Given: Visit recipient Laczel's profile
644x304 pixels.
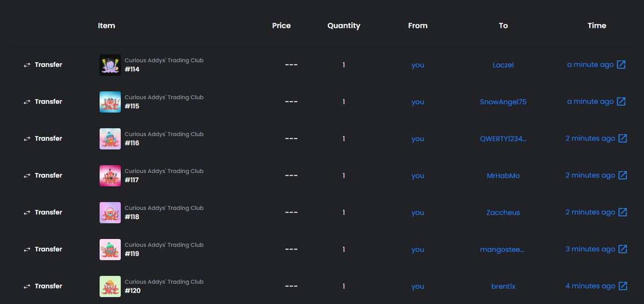Looking at the screenshot, I should point(503,65).
